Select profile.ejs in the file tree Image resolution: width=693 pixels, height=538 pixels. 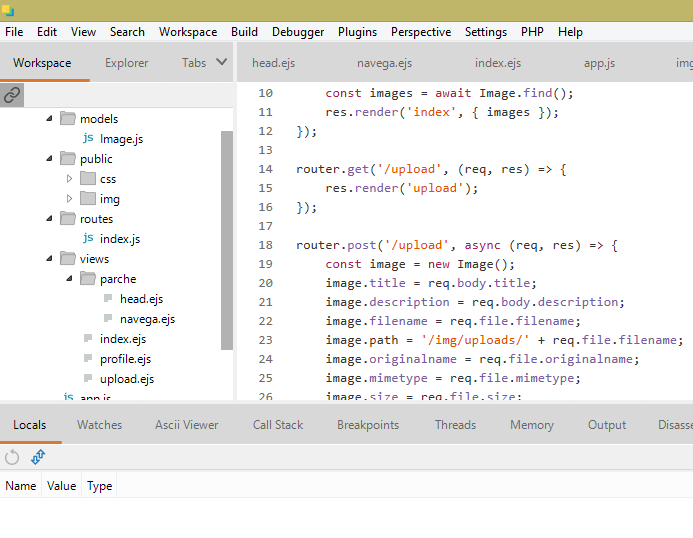[x=125, y=359]
